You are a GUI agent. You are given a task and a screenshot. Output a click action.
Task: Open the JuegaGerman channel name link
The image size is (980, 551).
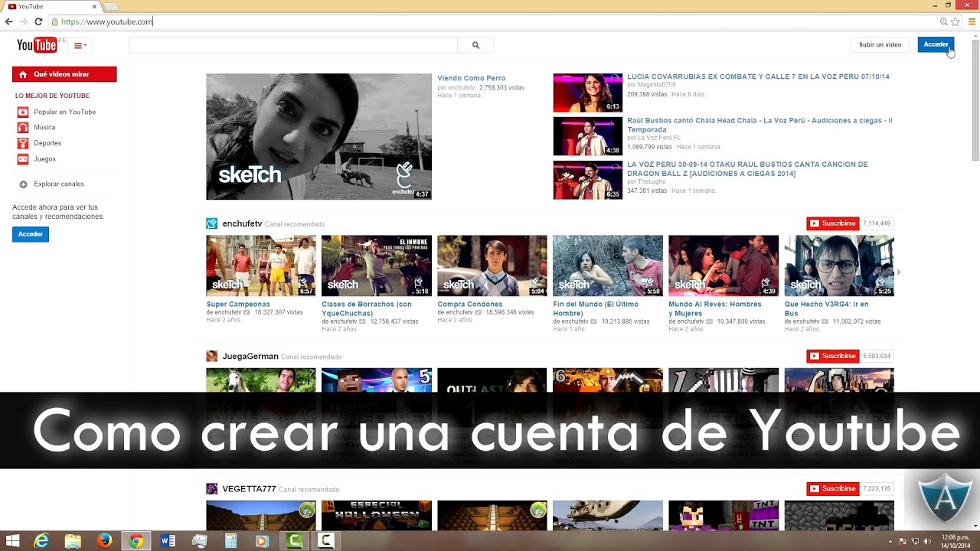click(x=250, y=357)
